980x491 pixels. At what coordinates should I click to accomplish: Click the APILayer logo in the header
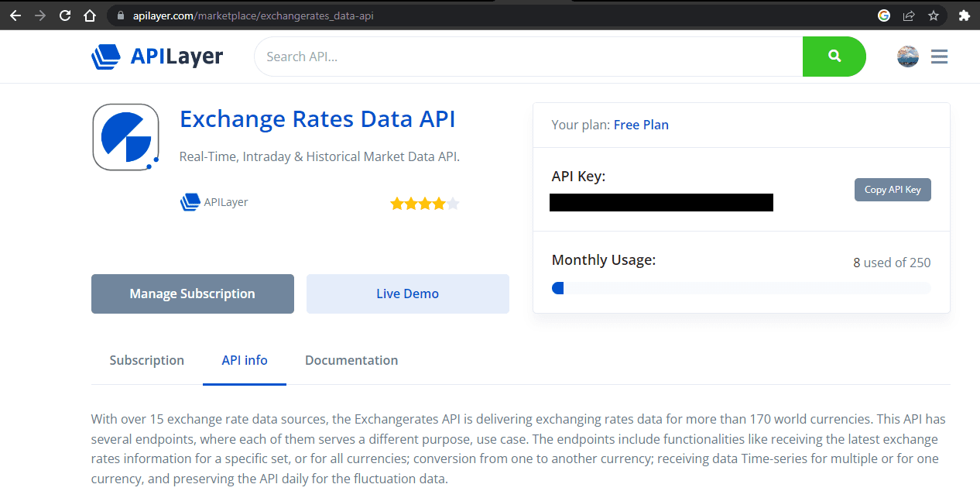[156, 56]
